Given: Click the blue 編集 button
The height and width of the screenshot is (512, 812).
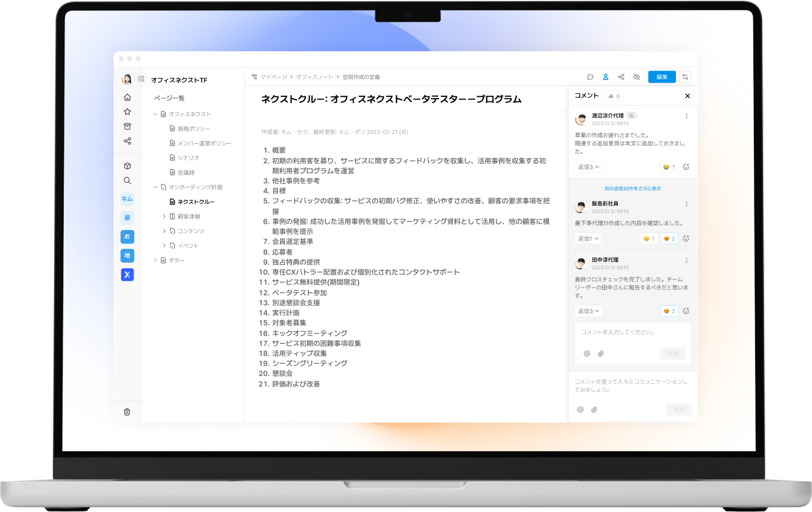Looking at the screenshot, I should pos(661,77).
